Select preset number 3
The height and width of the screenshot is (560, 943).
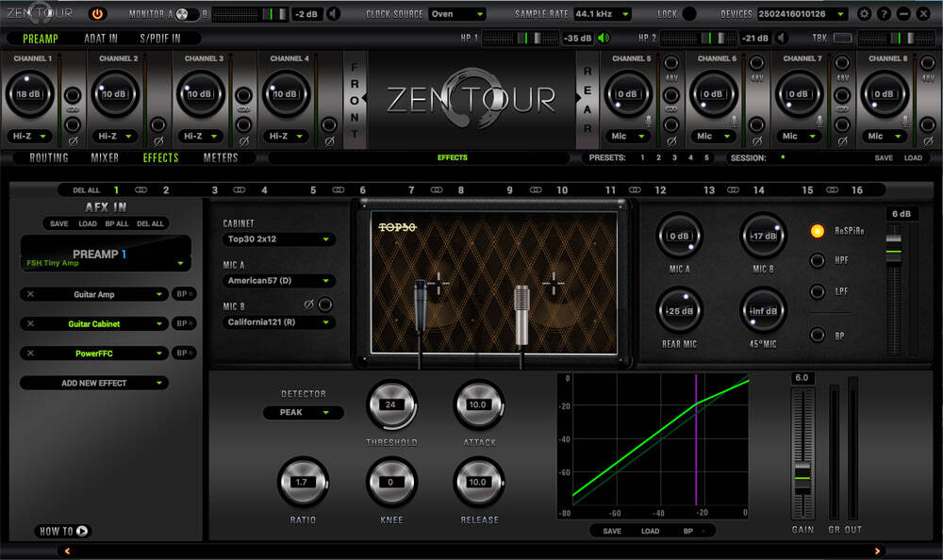[674, 157]
